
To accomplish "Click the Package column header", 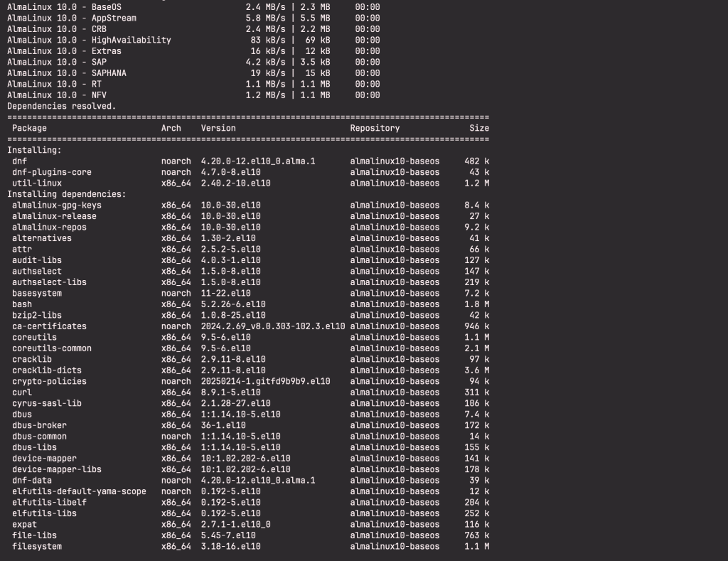I will [29, 127].
